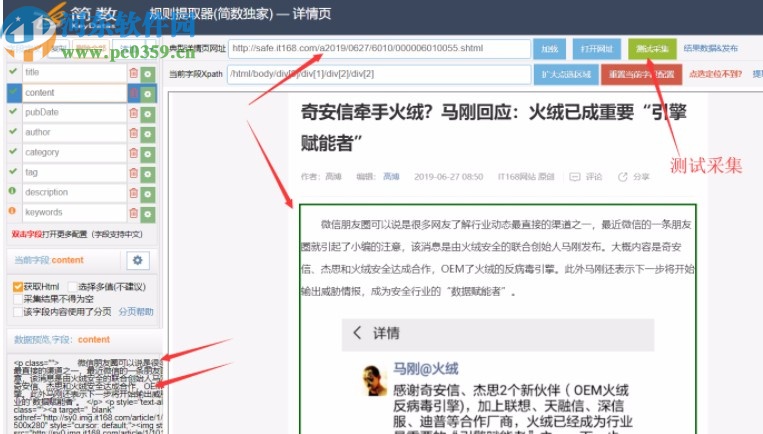Delete the author field with its trash icon
Viewport: 763px width, 434px height.
point(133,133)
